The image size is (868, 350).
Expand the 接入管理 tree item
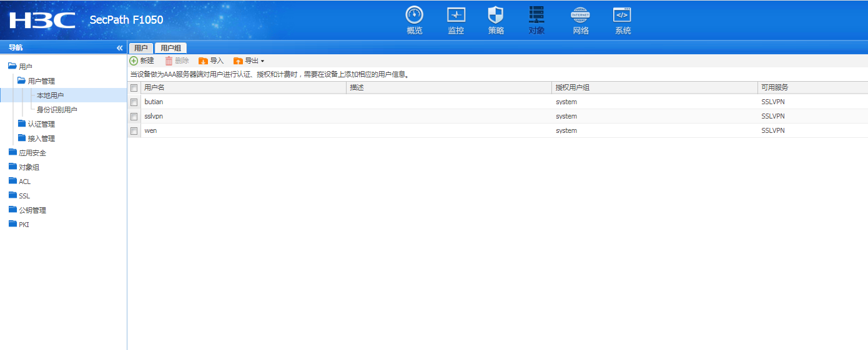coord(41,139)
